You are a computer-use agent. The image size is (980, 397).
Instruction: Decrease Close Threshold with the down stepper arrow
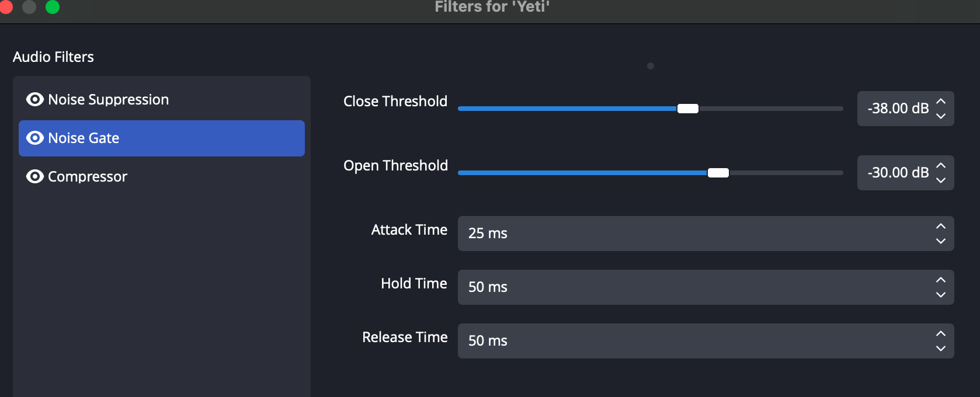(x=940, y=116)
